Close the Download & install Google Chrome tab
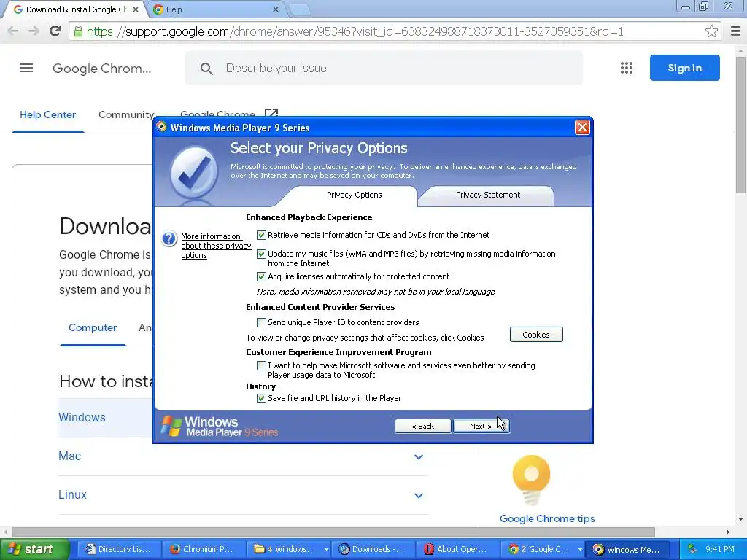The image size is (747, 560). 135,9
